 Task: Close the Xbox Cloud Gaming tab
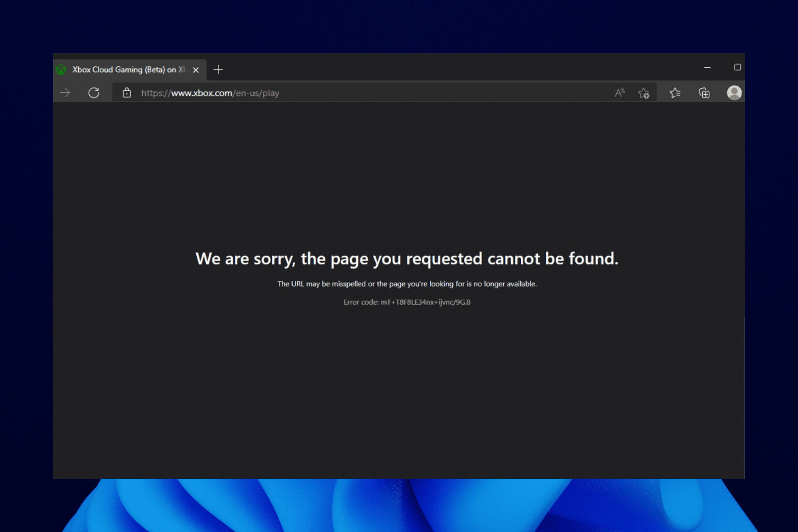(196, 70)
